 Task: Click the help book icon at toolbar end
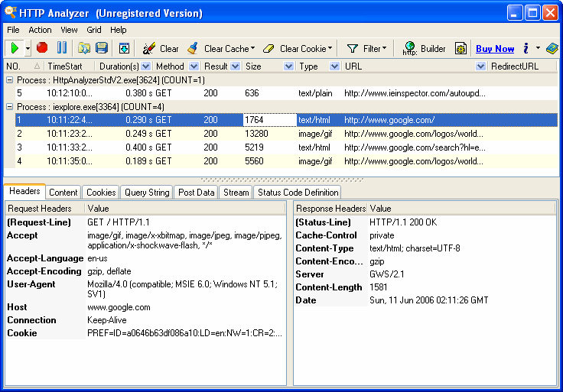pos(552,48)
